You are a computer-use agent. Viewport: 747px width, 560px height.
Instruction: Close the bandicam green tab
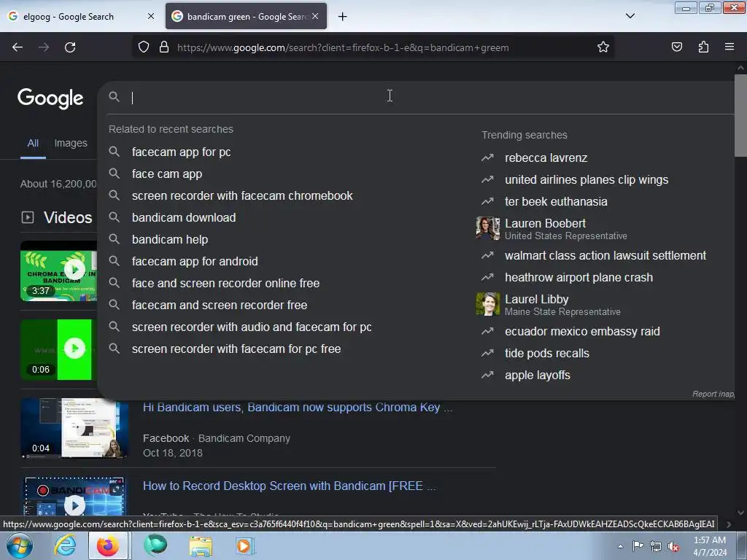315,16
